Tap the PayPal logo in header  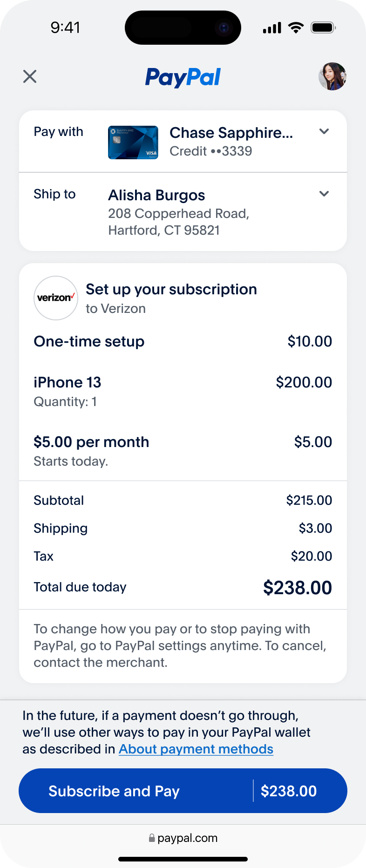coord(183,77)
